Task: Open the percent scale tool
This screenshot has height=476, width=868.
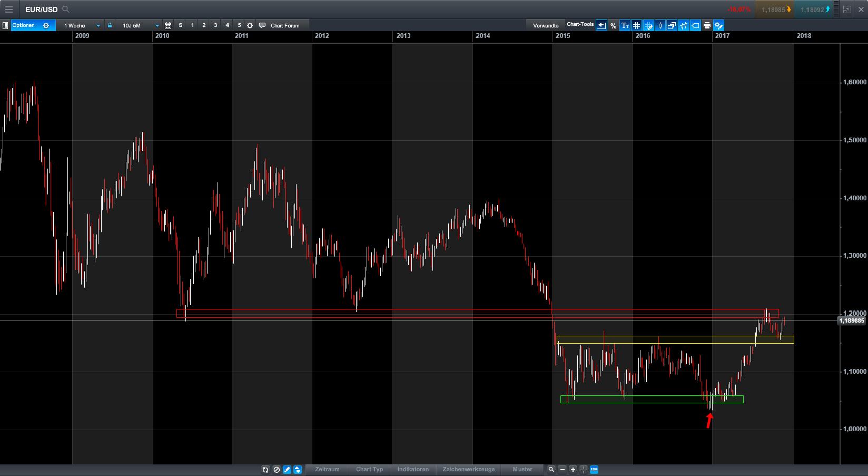Action: (x=613, y=25)
